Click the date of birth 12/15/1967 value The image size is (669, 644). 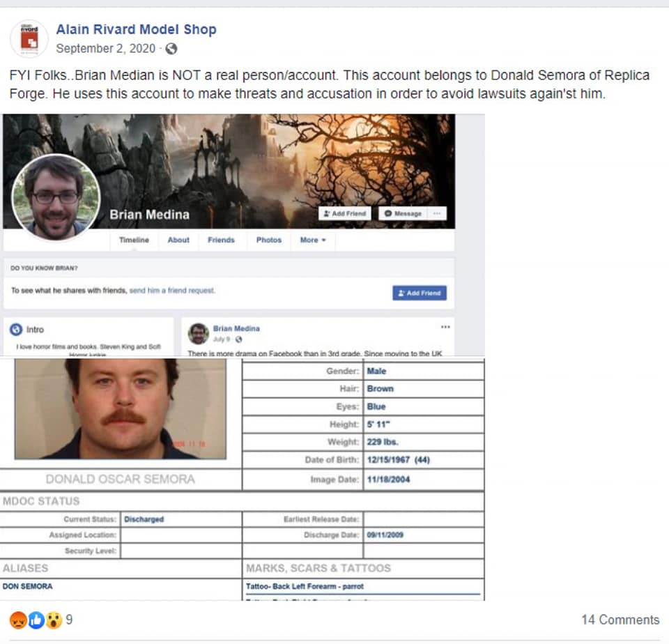click(x=399, y=459)
